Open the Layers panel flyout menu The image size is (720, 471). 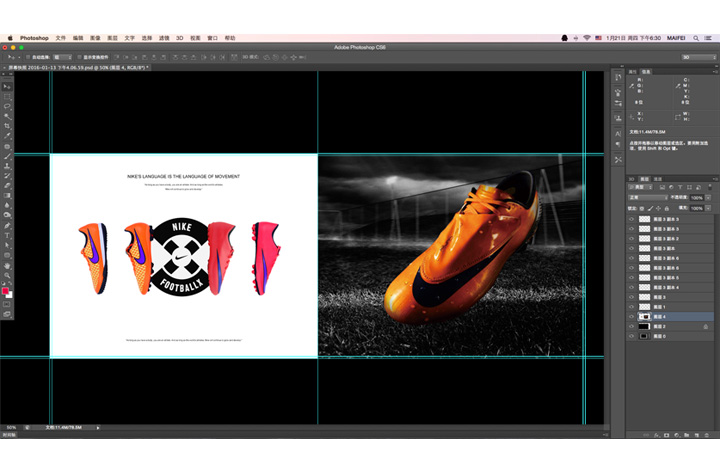(x=714, y=179)
